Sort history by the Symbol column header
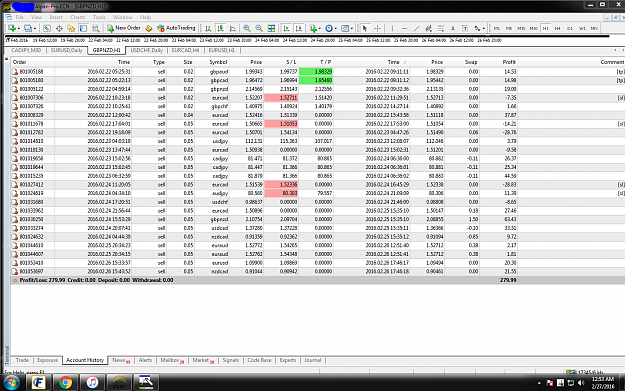The image size is (625, 391). coord(218,62)
